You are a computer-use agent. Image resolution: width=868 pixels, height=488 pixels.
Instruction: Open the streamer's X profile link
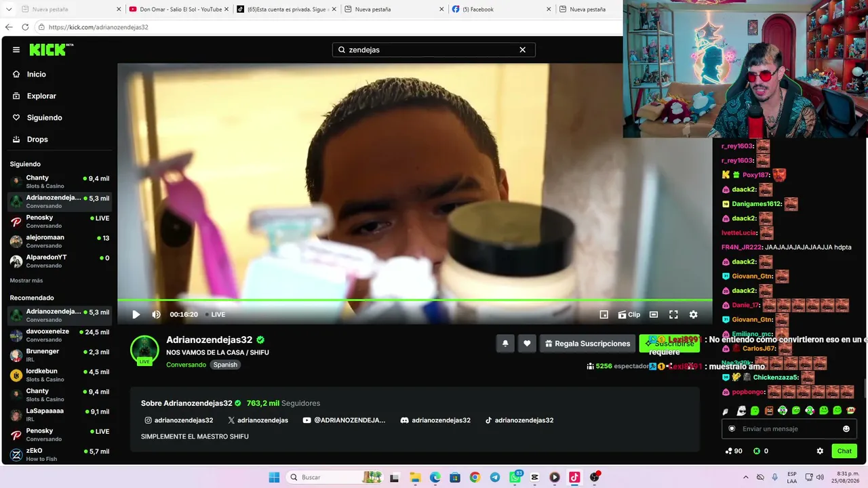[x=258, y=420]
